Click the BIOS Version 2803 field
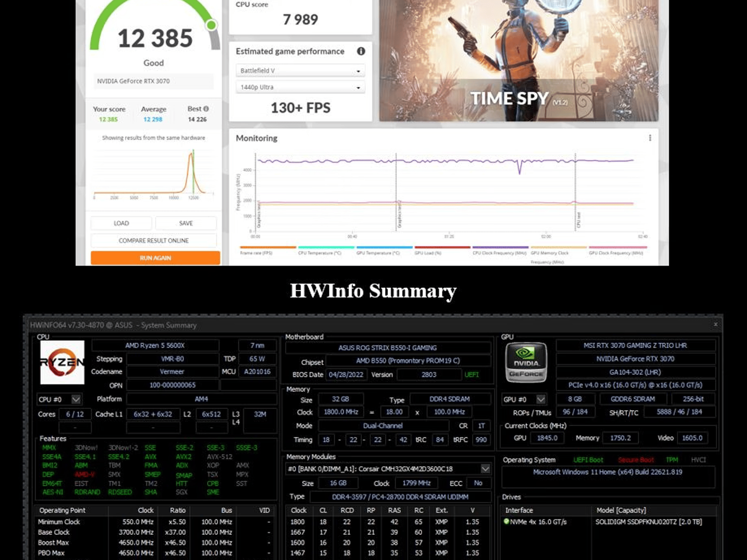 point(429,375)
